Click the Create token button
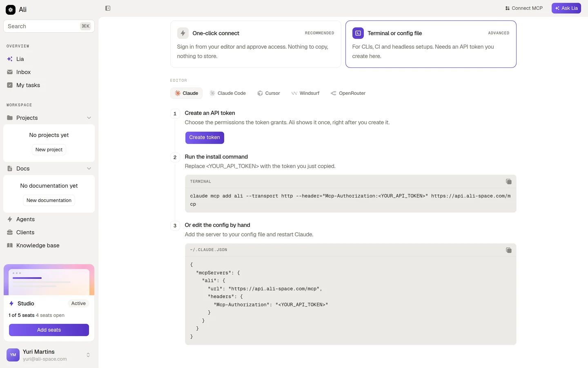Screen dimensions: 588x368 coord(205,138)
